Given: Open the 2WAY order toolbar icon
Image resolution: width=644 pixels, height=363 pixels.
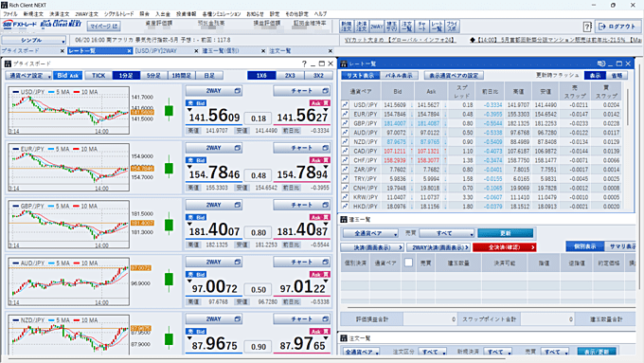Looking at the screenshot, I should point(377,27).
